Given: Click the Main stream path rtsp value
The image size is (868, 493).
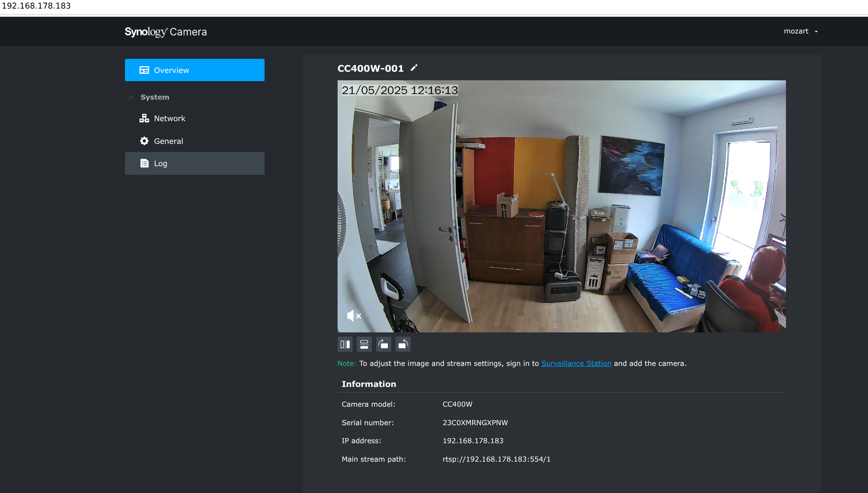Looking at the screenshot, I should [x=496, y=459].
